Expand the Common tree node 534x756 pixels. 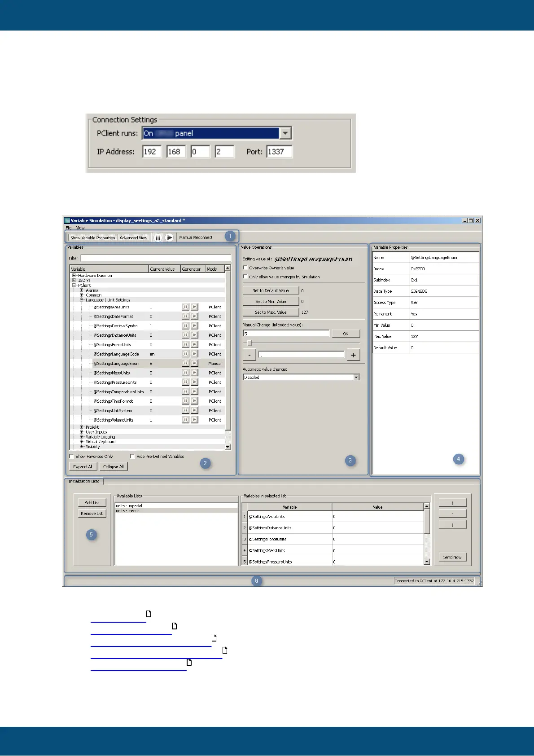82,295
